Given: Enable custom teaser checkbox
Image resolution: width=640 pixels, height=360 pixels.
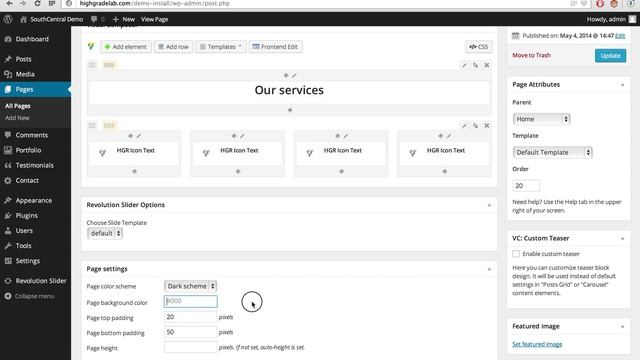Looking at the screenshot, I should tap(516, 254).
